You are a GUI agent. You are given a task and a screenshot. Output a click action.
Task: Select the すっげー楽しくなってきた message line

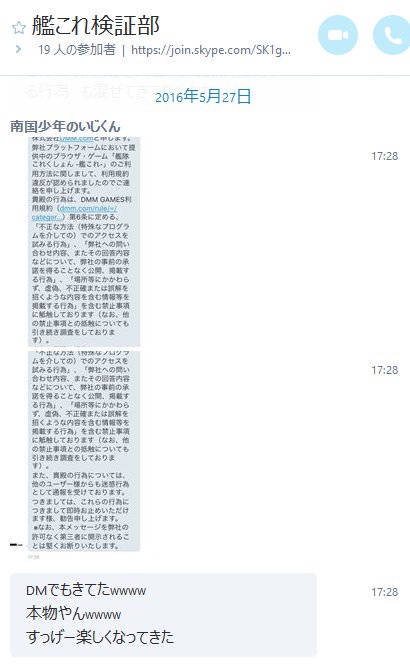point(100,637)
